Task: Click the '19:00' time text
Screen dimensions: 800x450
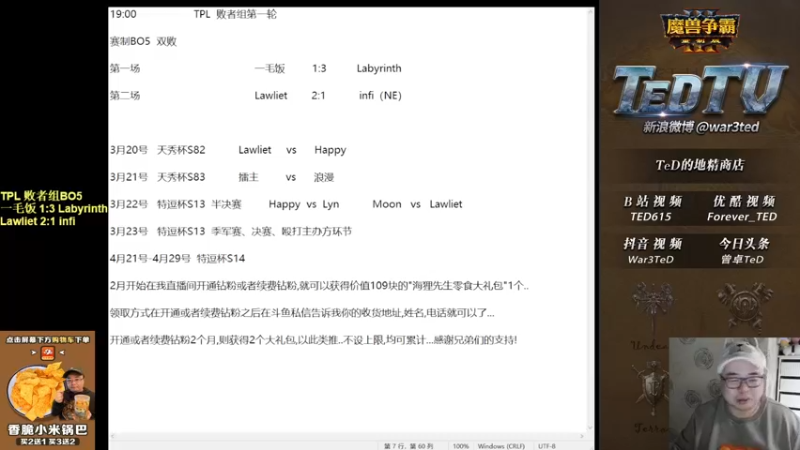Action: (x=123, y=14)
